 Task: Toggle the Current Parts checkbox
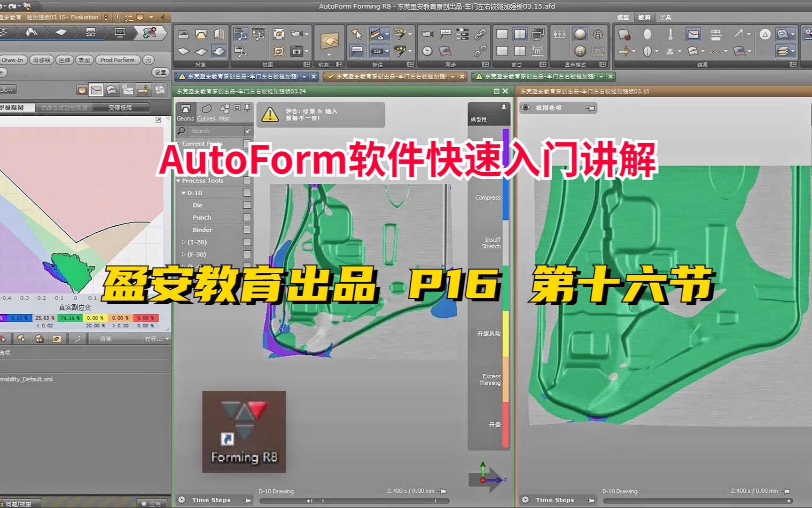point(247,143)
